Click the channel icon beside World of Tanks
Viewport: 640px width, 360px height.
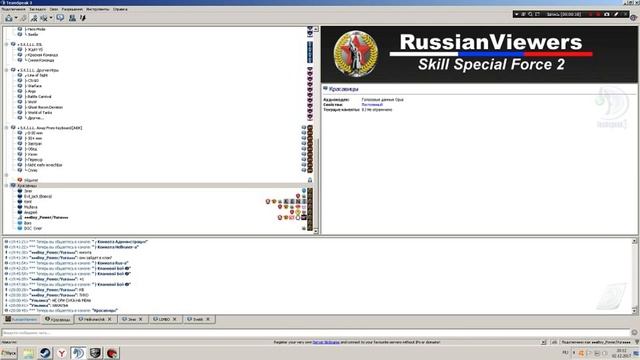20,113
